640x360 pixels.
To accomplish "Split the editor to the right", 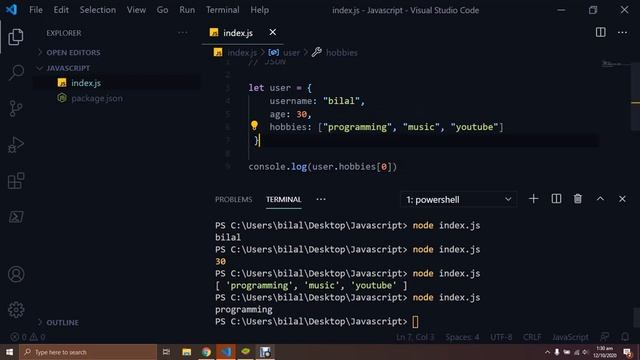I will [x=600, y=32].
